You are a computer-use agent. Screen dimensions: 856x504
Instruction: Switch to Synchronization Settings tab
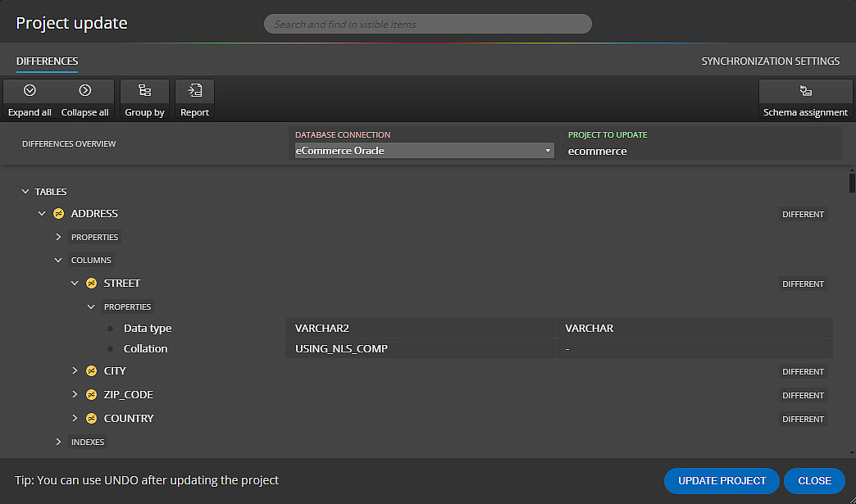(770, 61)
